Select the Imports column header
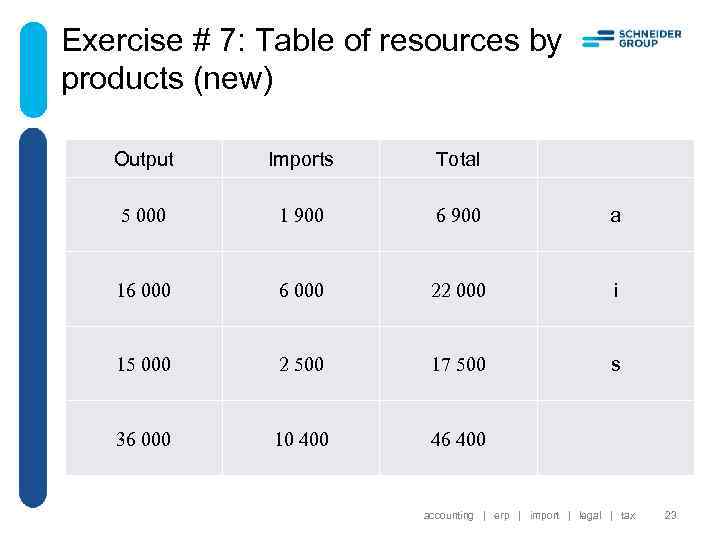The image size is (720, 540). 301,159
